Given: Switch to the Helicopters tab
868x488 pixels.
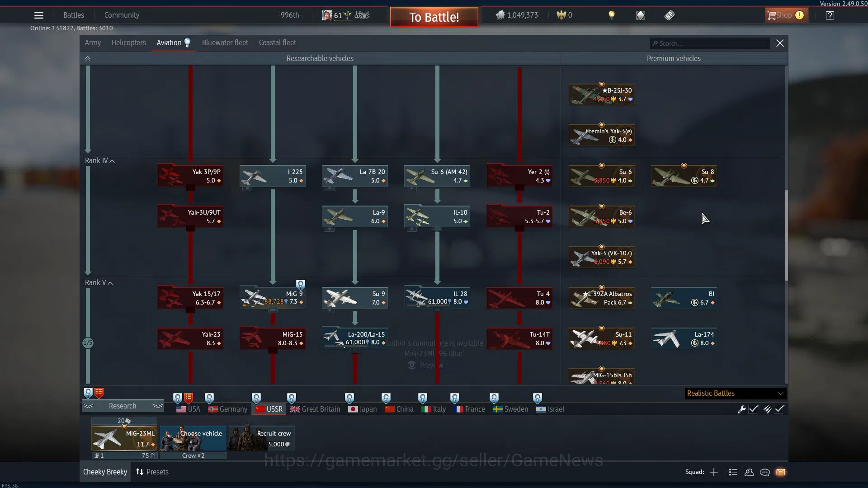Looking at the screenshot, I should pos(129,43).
